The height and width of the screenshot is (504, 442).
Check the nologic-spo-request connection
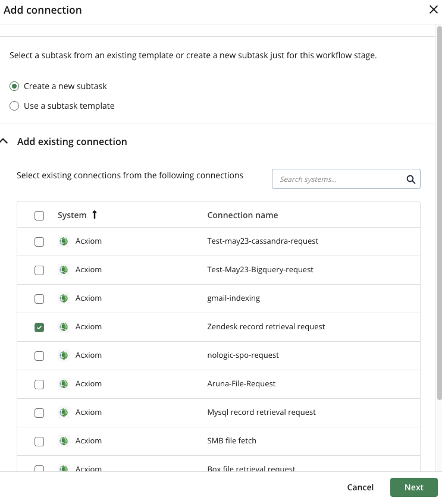[39, 355]
